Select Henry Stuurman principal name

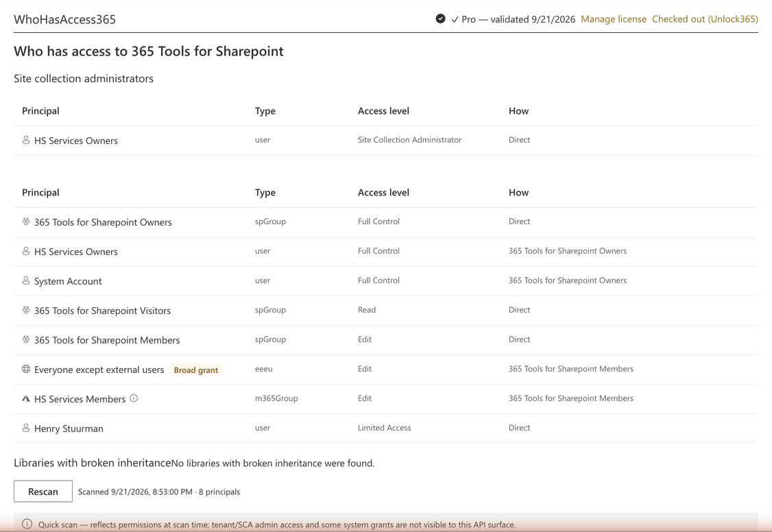(69, 428)
